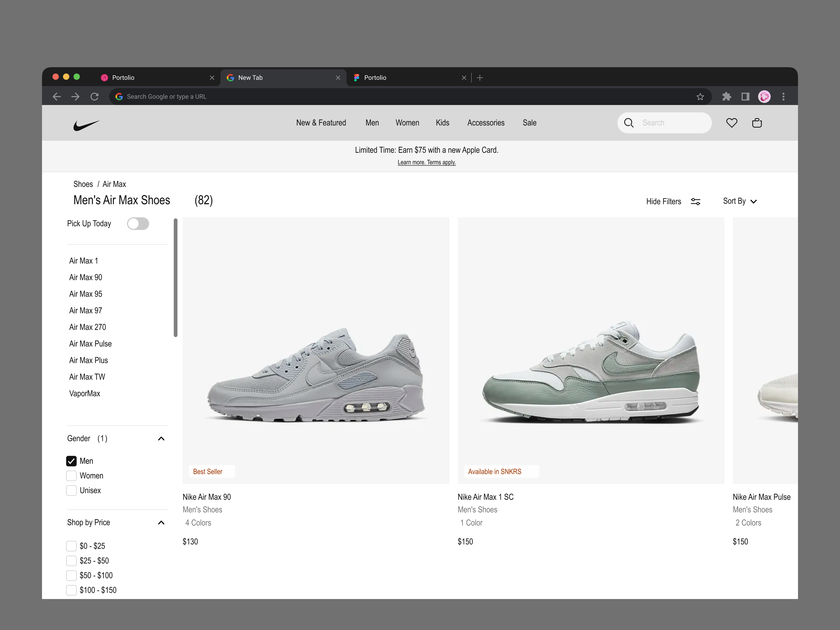The image size is (840, 630).
Task: Click the browser address bar
Action: pyautogui.click(x=410, y=96)
